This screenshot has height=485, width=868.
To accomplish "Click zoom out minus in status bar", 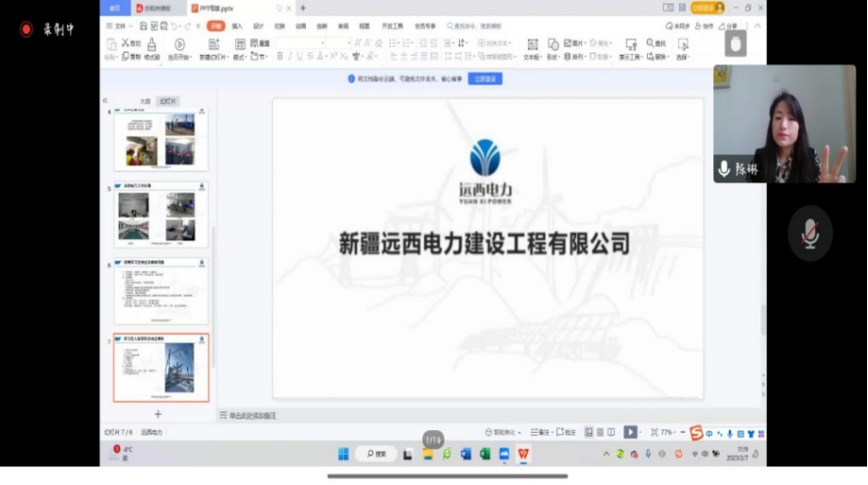I will click(x=683, y=432).
